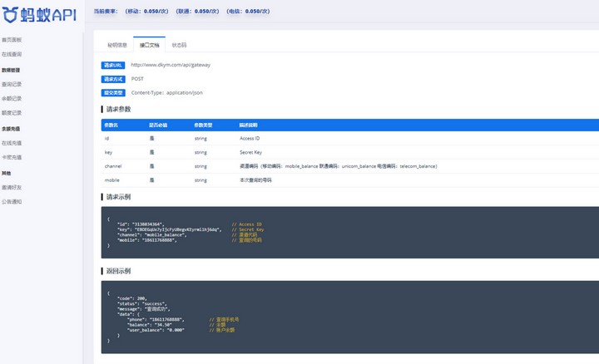The height and width of the screenshot is (364, 599).
Task: Click the "user_balance": "0.000" response line
Action: coord(156,331)
